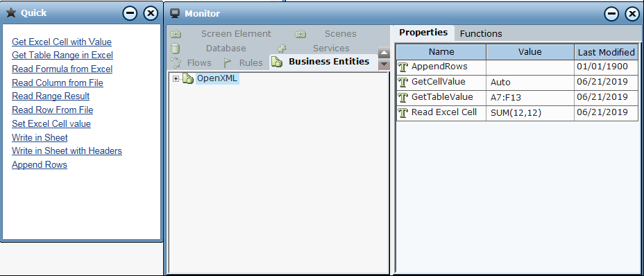The height and width of the screenshot is (276, 644).
Task: Click the Append Rows quick link
Action: (40, 164)
